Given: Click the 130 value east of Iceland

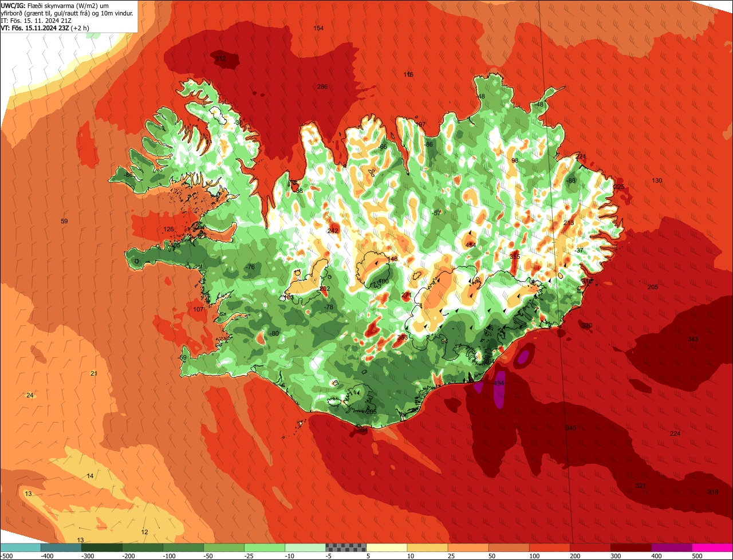Looking at the screenshot, I should click(657, 180).
